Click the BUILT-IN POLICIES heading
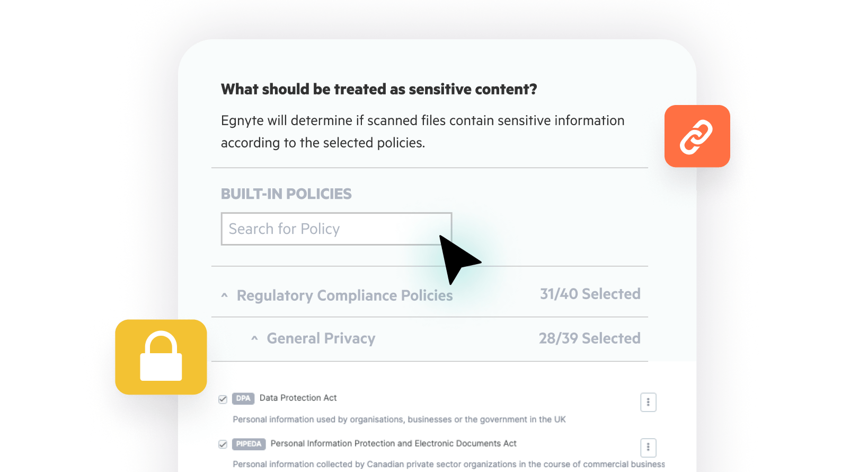The image size is (868, 472). tap(286, 194)
